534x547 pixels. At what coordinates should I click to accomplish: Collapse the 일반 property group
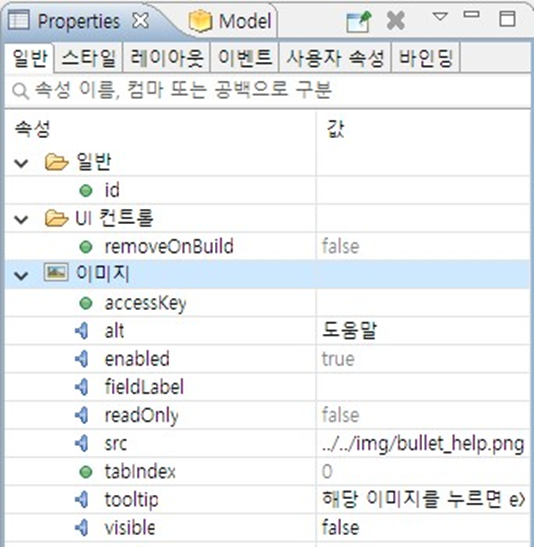pyautogui.click(x=21, y=163)
